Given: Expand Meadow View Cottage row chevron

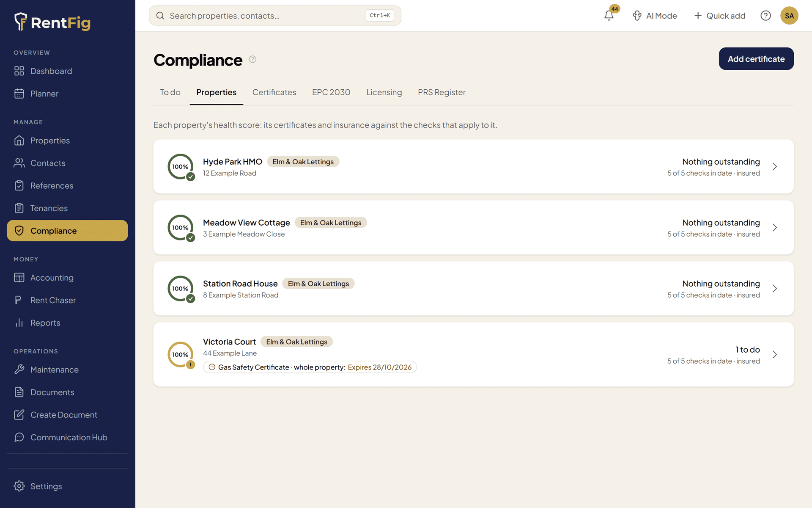Looking at the screenshot, I should [x=775, y=227].
